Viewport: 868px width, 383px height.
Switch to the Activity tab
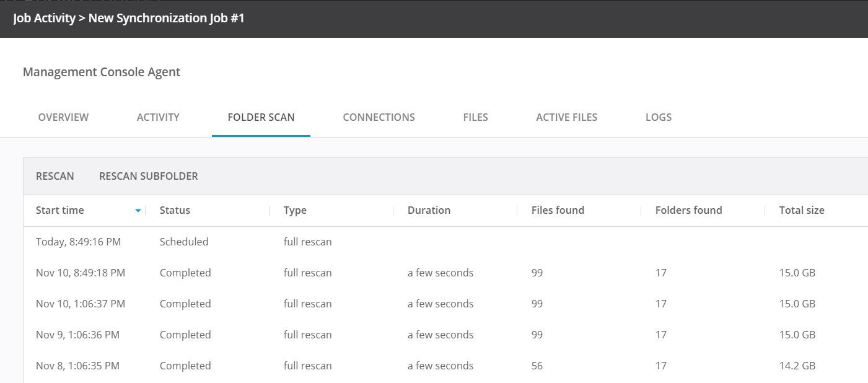coord(158,117)
